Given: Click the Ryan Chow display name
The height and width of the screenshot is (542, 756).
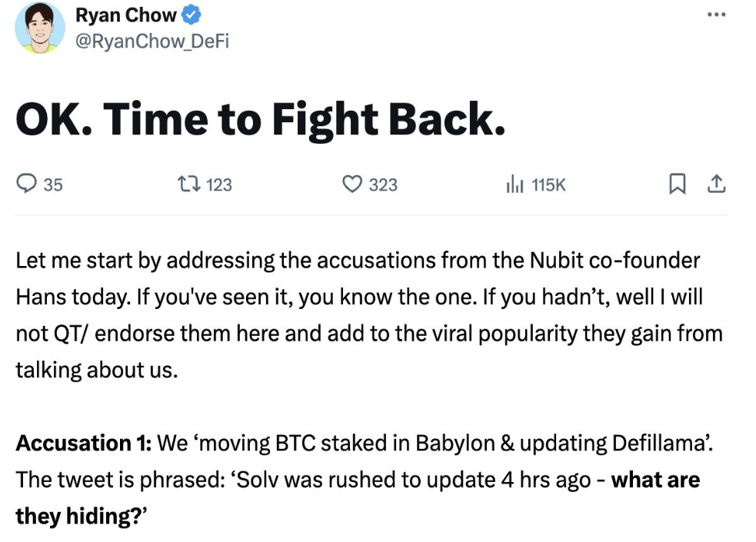Looking at the screenshot, I should pyautogui.click(x=126, y=15).
